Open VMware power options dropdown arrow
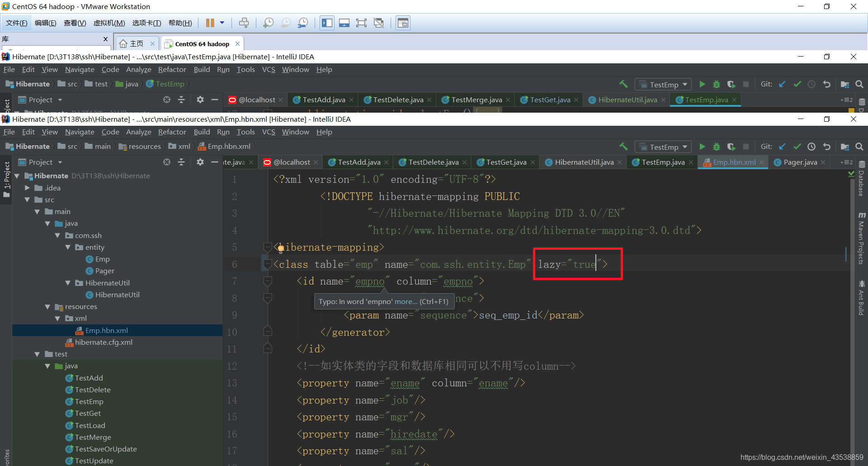Screen dimensions: 868x466 click(222, 23)
